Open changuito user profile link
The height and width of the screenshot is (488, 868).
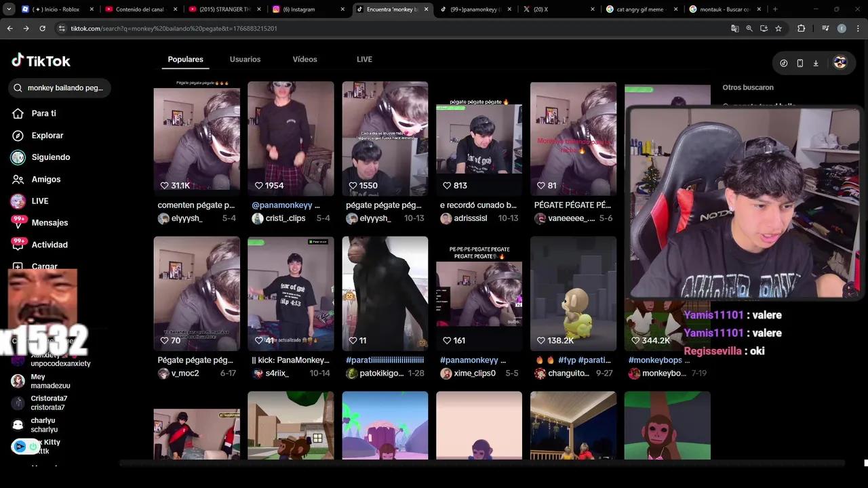[563, 373]
